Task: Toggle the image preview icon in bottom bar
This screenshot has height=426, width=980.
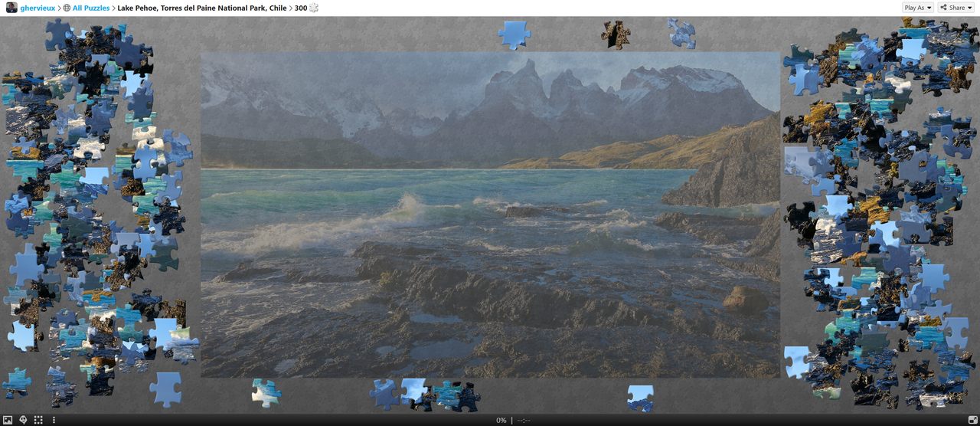Action: 8,420
